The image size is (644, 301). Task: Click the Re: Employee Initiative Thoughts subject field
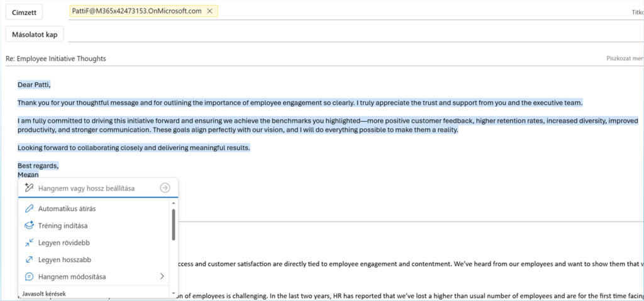(252, 59)
